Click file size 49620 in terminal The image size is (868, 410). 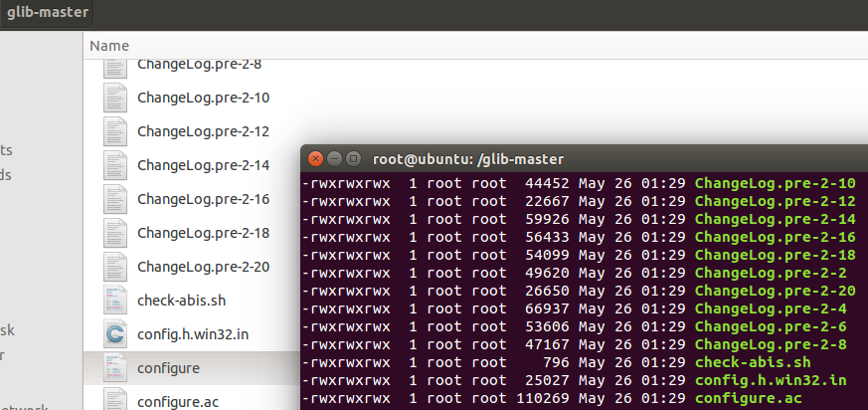[547, 273]
